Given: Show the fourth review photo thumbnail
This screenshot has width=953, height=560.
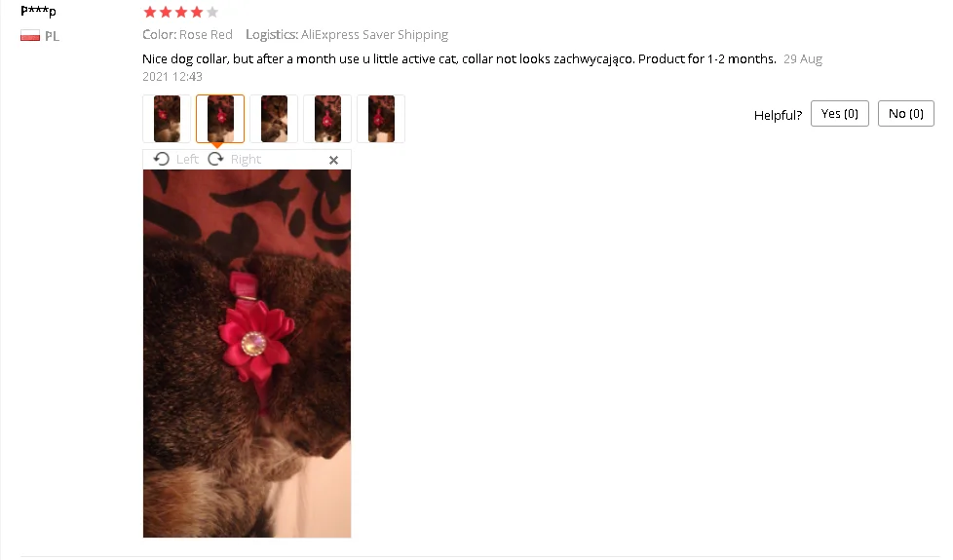Looking at the screenshot, I should pyautogui.click(x=327, y=119).
